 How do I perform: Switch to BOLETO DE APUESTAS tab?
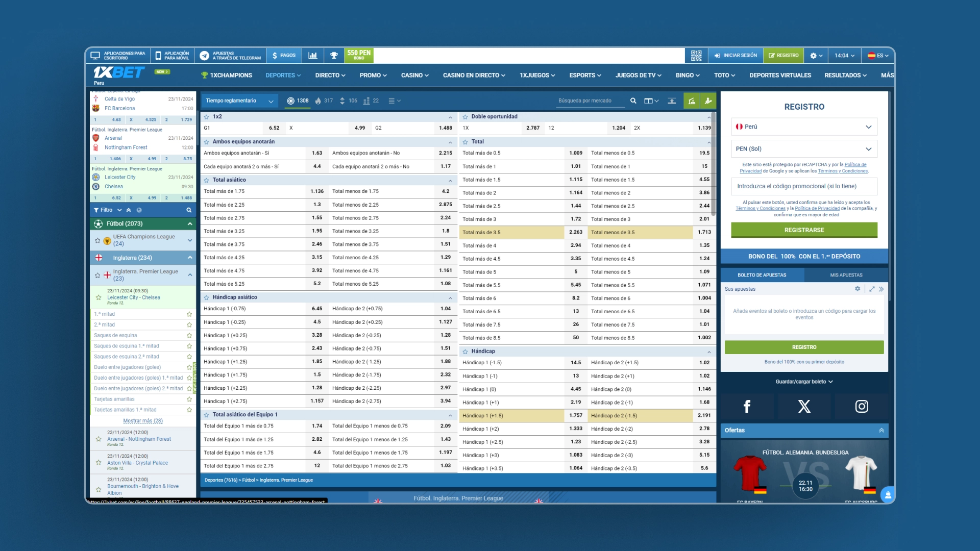tap(762, 275)
